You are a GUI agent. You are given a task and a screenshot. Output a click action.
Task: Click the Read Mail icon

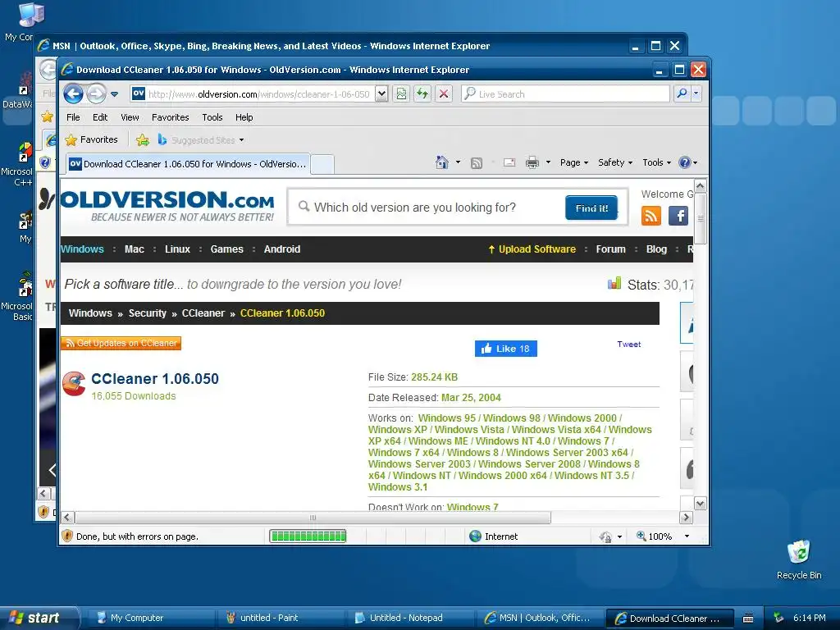click(x=509, y=162)
